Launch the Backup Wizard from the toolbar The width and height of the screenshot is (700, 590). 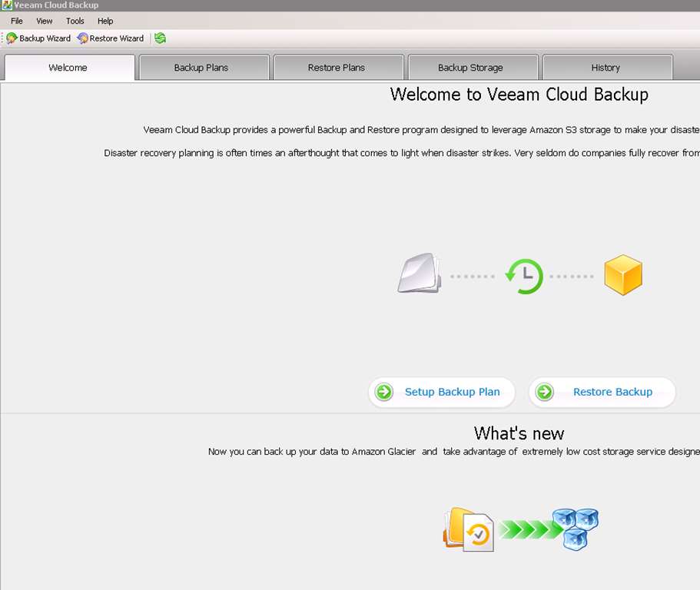[38, 38]
